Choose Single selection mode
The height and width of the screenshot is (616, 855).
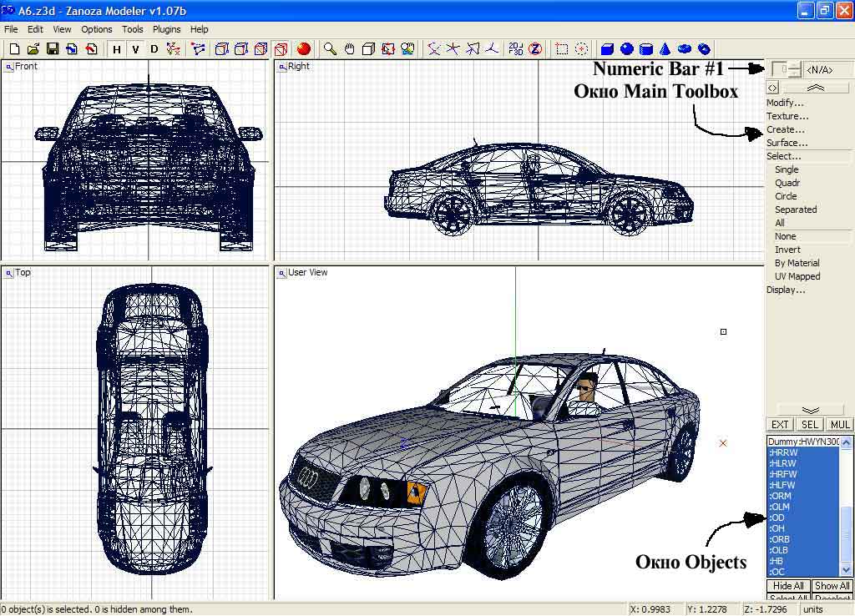787,169
